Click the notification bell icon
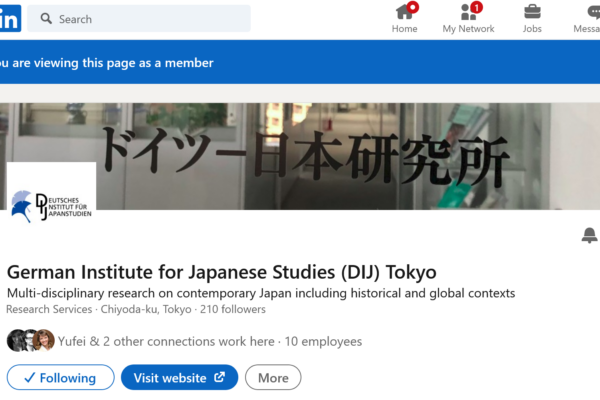600x400 pixels. [x=590, y=235]
